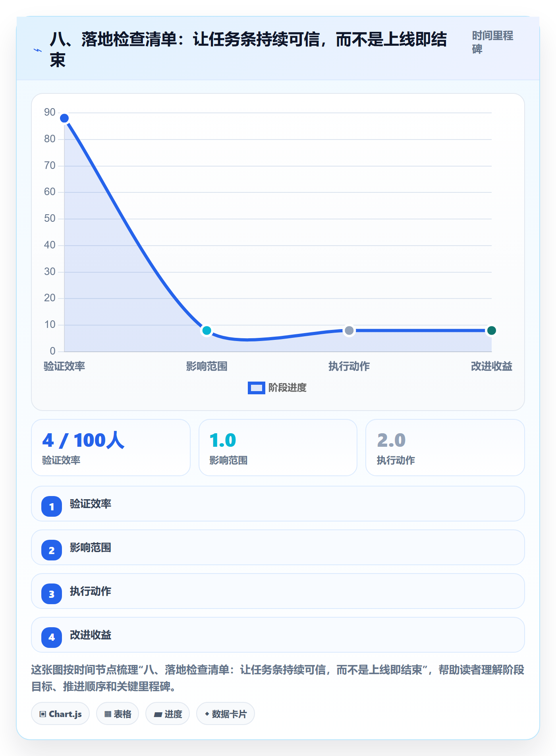Click the y-axis tick label 0

52,351
